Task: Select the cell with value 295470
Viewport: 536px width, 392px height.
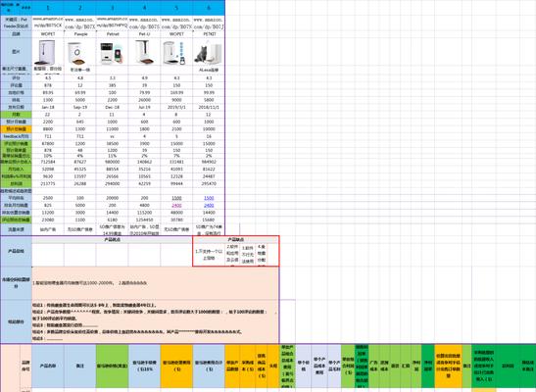Action: 209,183
